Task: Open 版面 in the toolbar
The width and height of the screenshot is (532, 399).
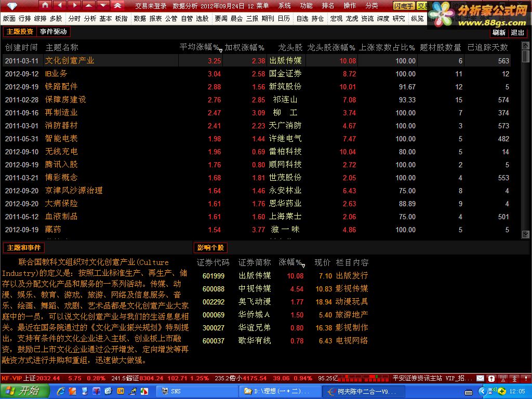Action: (x=9, y=19)
